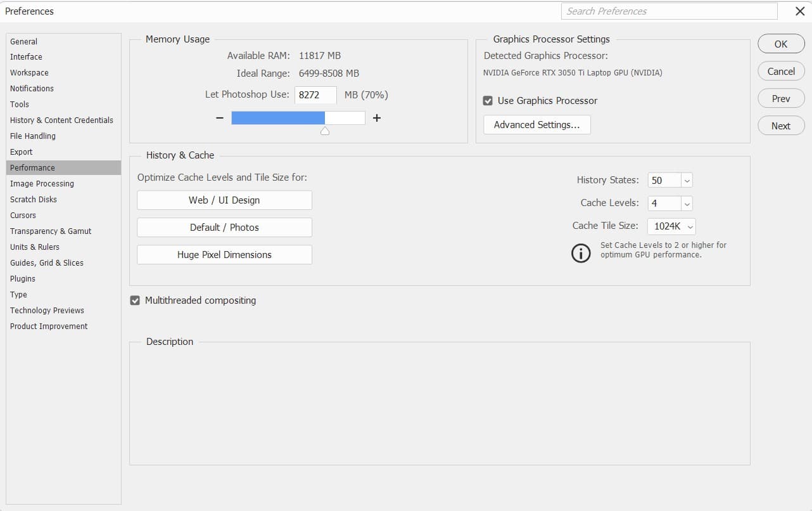Click the minus icon to reduce memory usage

click(x=219, y=117)
